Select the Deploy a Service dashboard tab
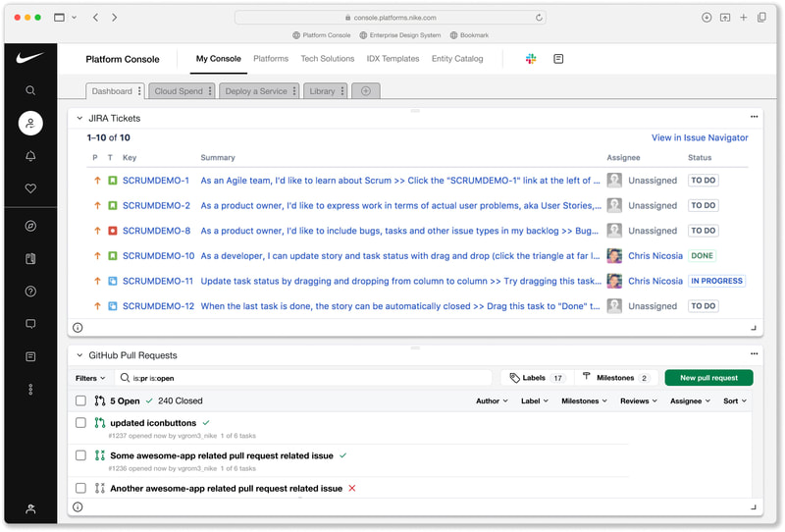 (256, 90)
